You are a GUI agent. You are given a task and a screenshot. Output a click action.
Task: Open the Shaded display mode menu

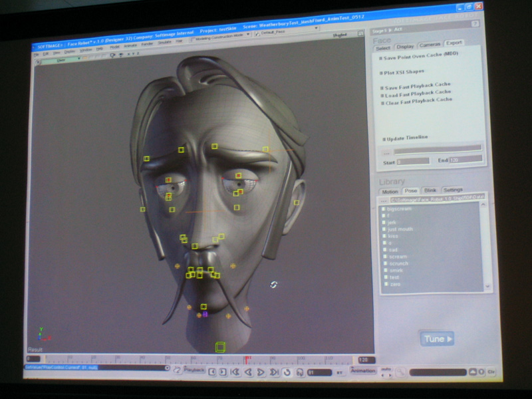[x=340, y=35]
